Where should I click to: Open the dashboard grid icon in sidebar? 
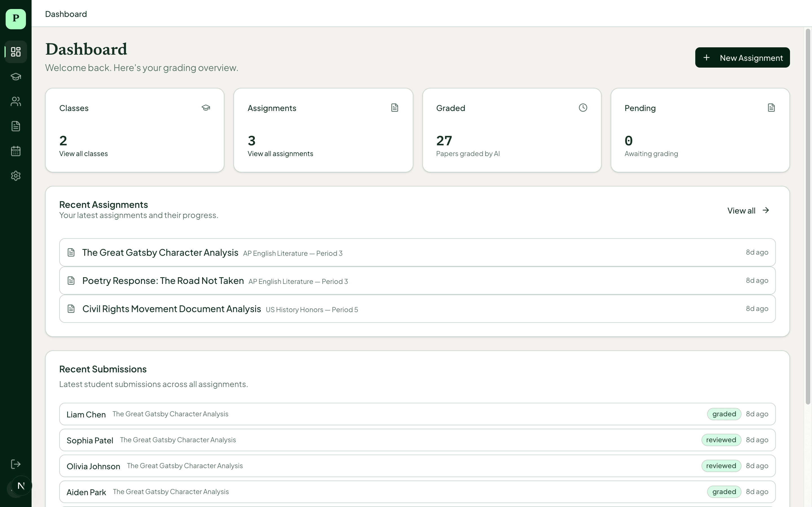tap(16, 52)
